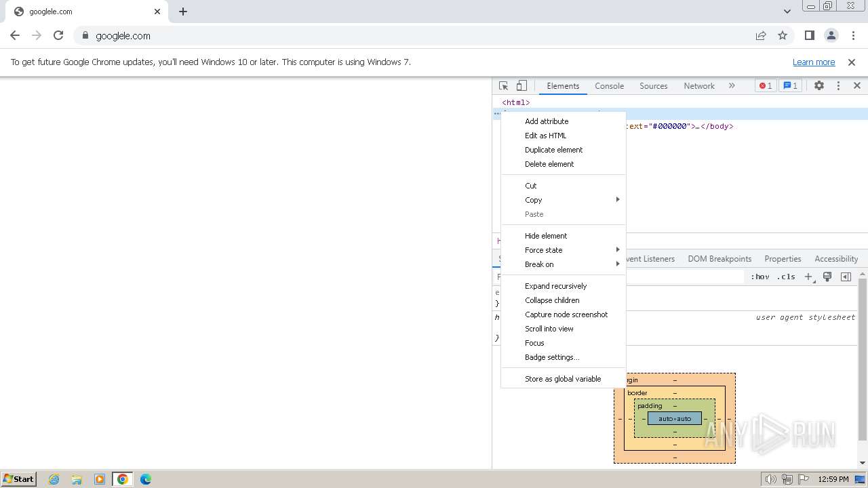
Task: Launch Internet Explorer from the taskbar
Action: pyautogui.click(x=54, y=479)
